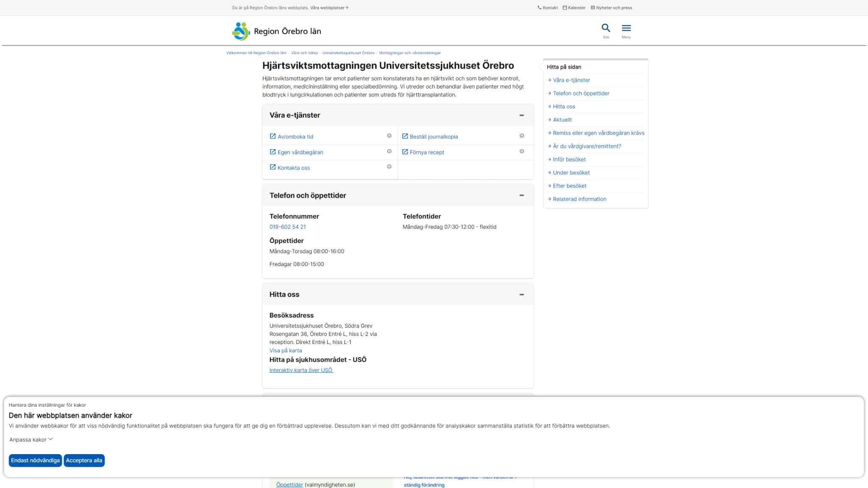The width and height of the screenshot is (868, 488).
Task: Jump to Är du vårdgivare/remittent? in sidebar
Action: (x=587, y=146)
